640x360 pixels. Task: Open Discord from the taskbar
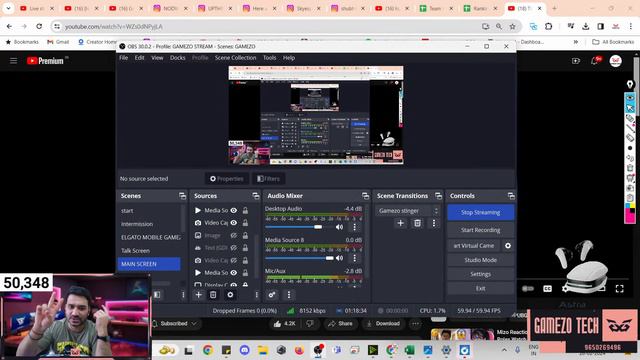(x=244, y=350)
